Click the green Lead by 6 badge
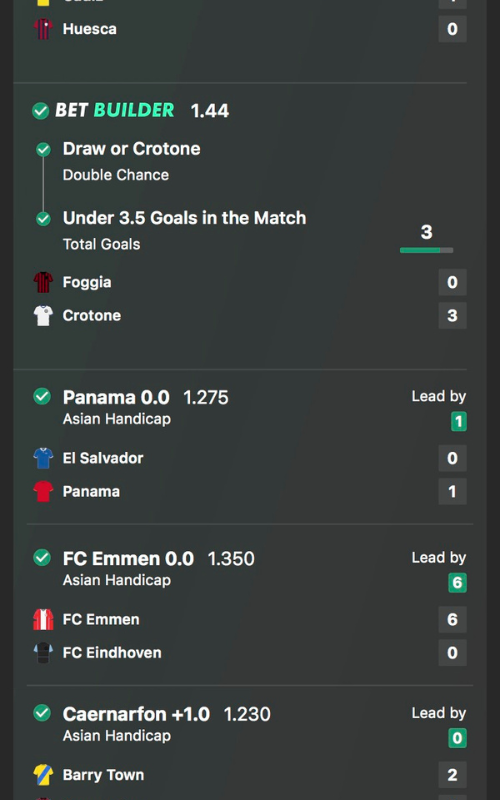500x800 pixels. pyautogui.click(x=458, y=583)
